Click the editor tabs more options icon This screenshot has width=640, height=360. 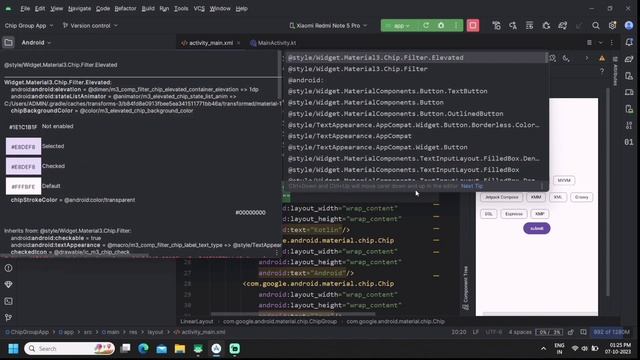pyautogui.click(x=611, y=42)
